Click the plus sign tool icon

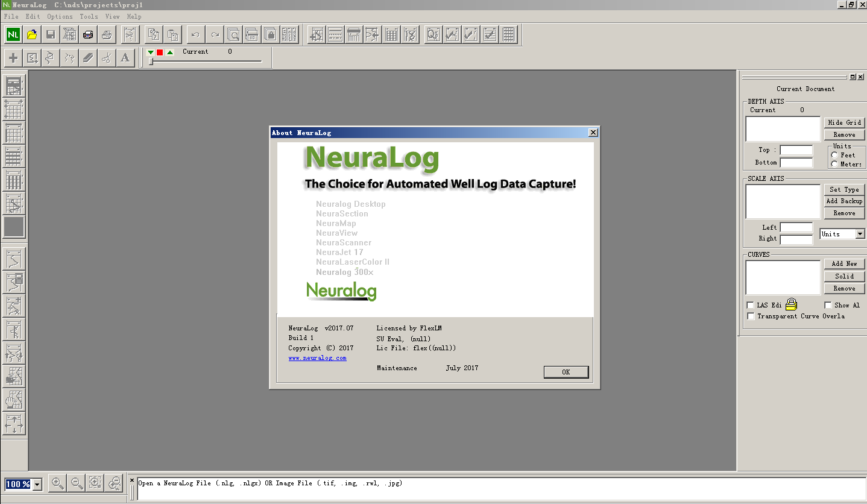pos(13,58)
